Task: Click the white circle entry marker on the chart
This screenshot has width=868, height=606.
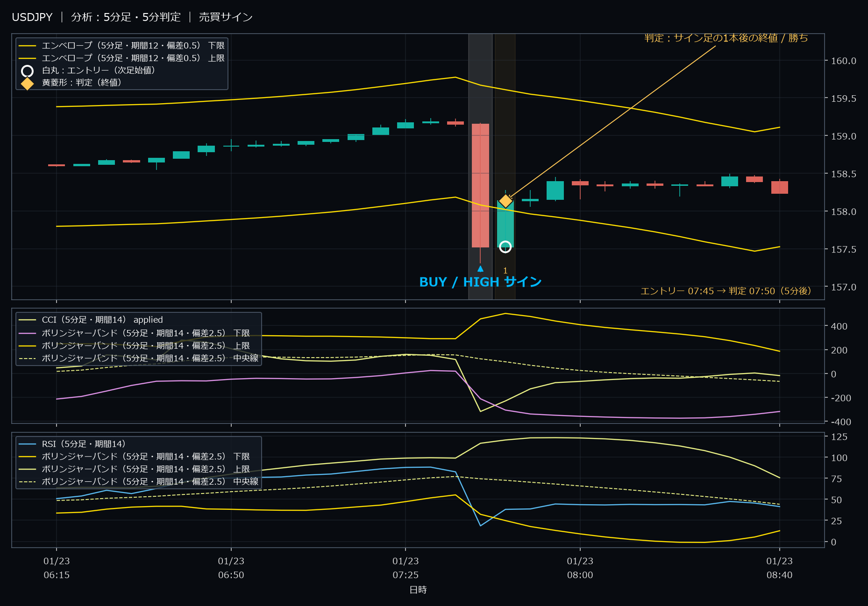Action: click(x=505, y=247)
